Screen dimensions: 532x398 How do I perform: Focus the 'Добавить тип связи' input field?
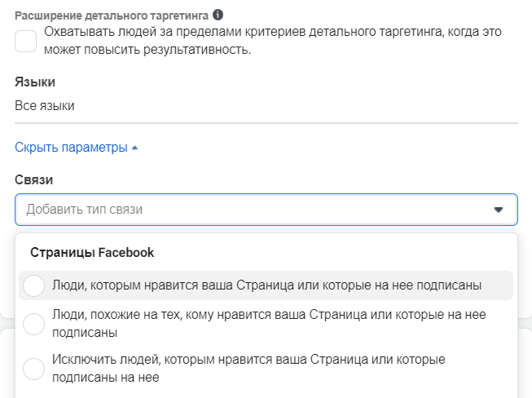tap(244, 210)
